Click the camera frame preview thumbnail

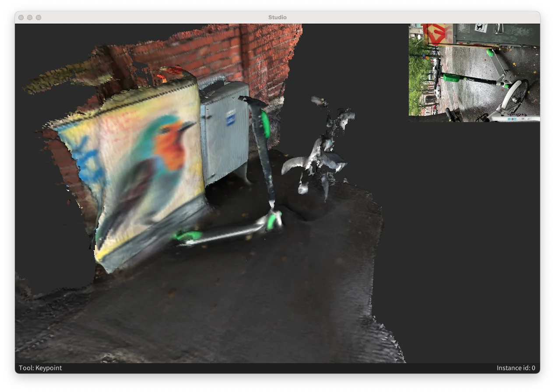point(474,73)
